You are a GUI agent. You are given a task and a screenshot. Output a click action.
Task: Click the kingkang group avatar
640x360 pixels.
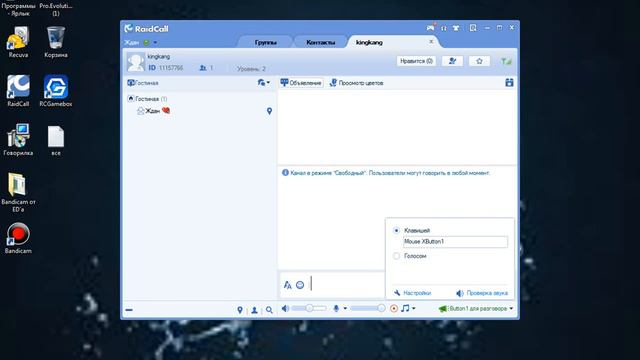[x=135, y=62]
